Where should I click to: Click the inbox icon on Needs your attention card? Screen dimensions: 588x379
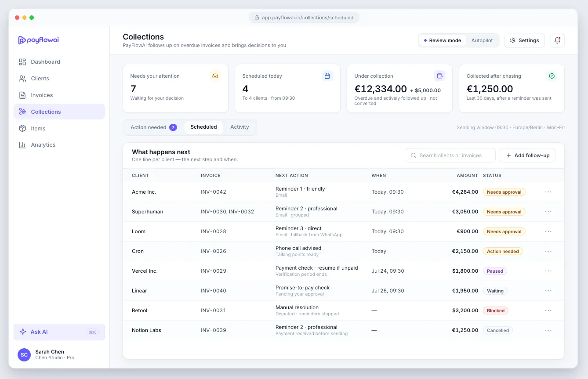215,76
